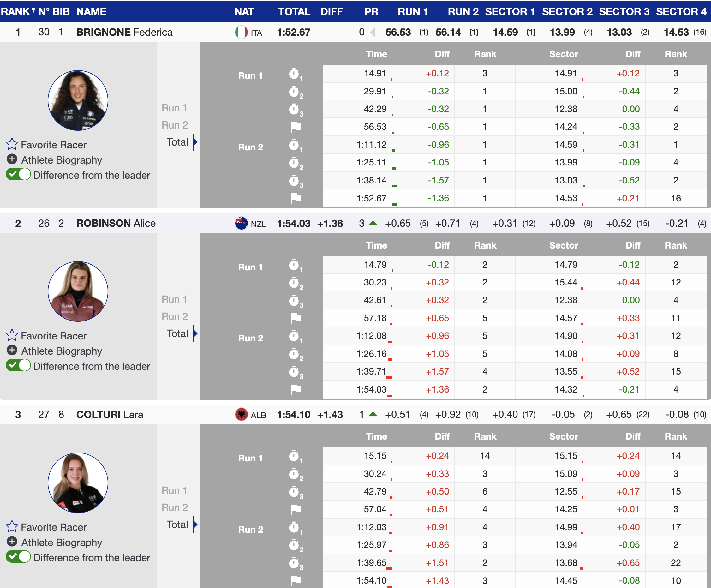The image size is (711, 588).
Task: Click the New Zealand flag icon
Action: [241, 224]
